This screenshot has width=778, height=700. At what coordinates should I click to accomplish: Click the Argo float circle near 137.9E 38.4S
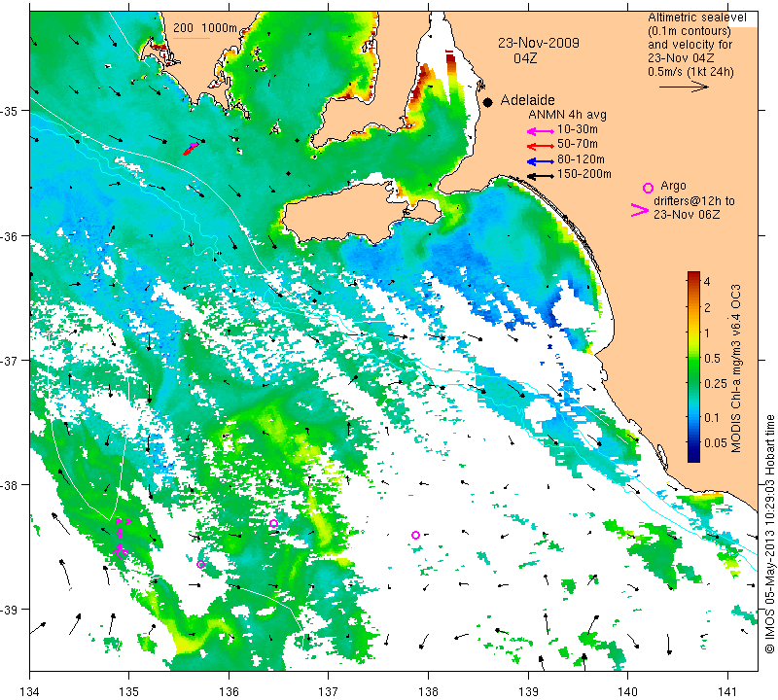pos(416,535)
